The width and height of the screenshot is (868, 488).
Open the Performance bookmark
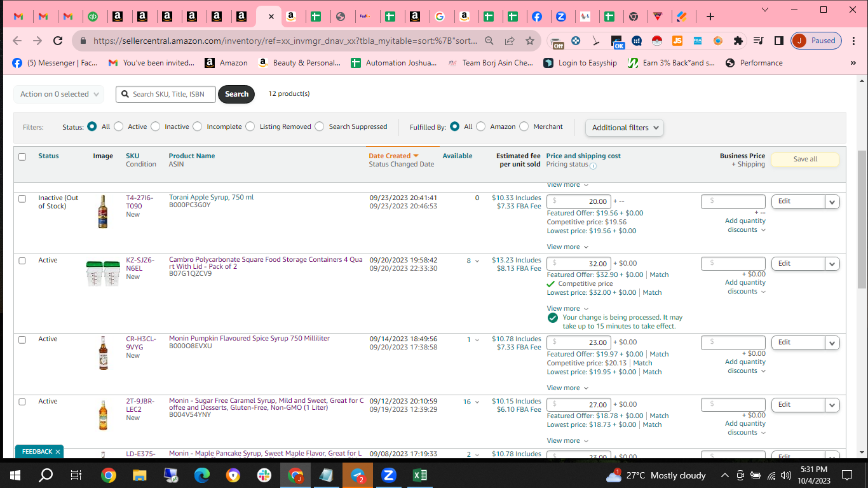754,63
